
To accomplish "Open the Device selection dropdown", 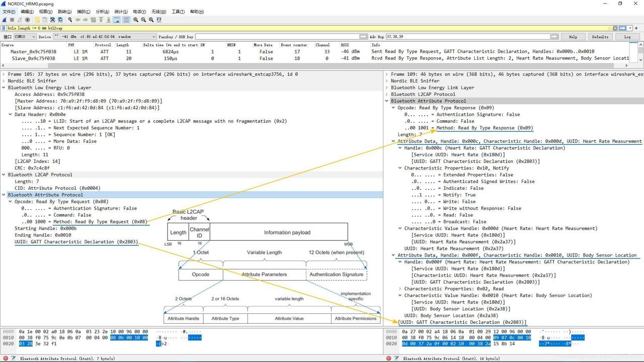I will point(105,37).
